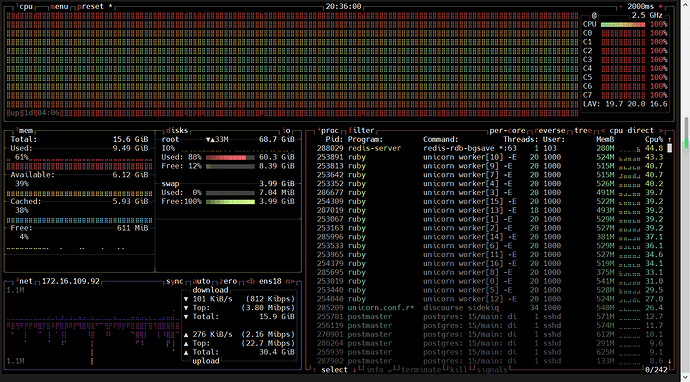Select unicorn worker[13] process row
The image size is (690, 382).
click(x=490, y=210)
